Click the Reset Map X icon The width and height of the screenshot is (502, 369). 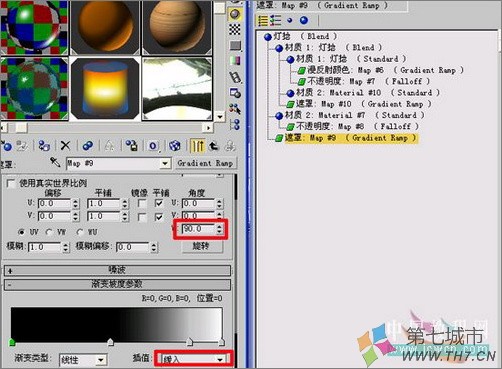click(x=65, y=146)
